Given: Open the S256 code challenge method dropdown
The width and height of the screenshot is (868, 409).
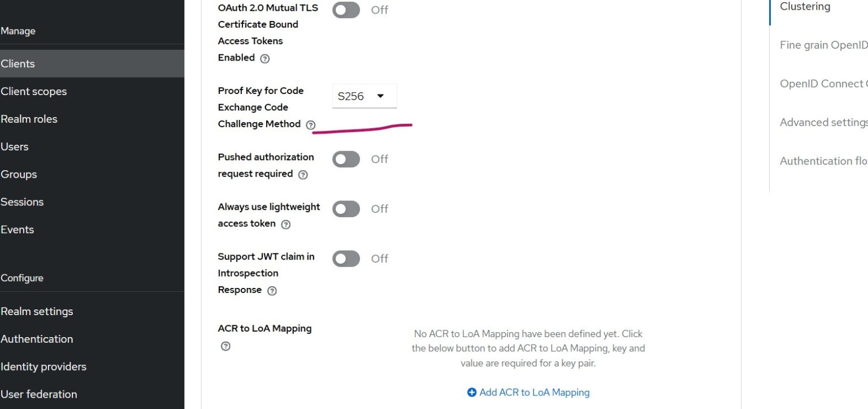Looking at the screenshot, I should [364, 96].
